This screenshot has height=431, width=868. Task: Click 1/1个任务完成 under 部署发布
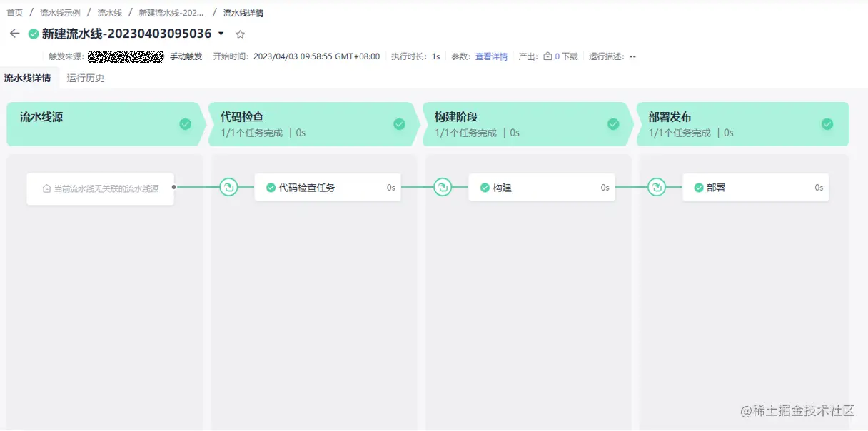(x=680, y=133)
